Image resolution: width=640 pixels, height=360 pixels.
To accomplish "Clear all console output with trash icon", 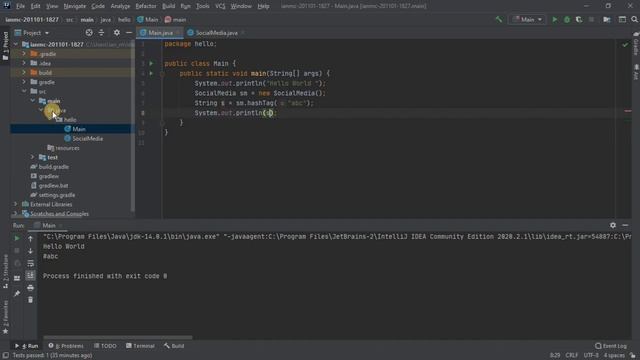I will tap(30, 300).
